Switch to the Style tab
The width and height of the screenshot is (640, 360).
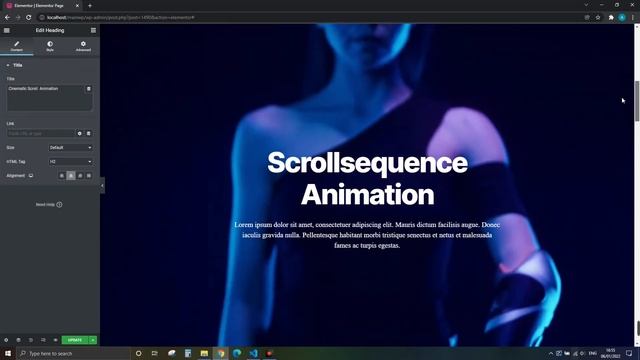tap(50, 46)
